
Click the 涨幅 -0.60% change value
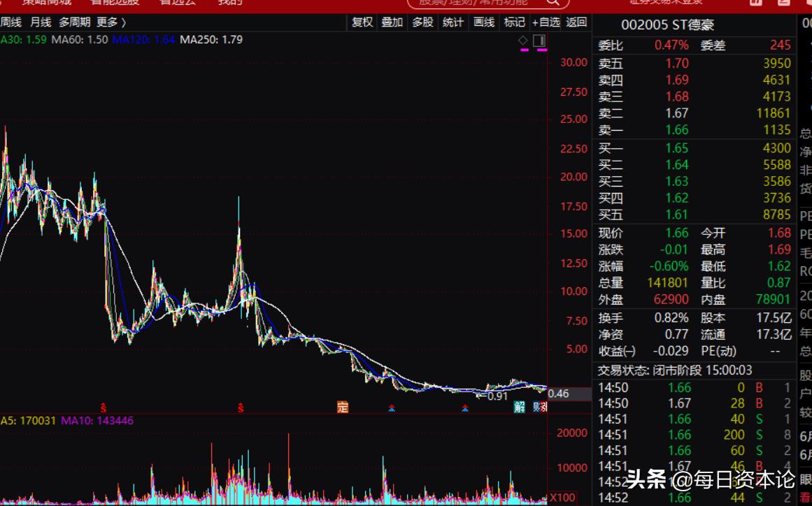point(669,266)
